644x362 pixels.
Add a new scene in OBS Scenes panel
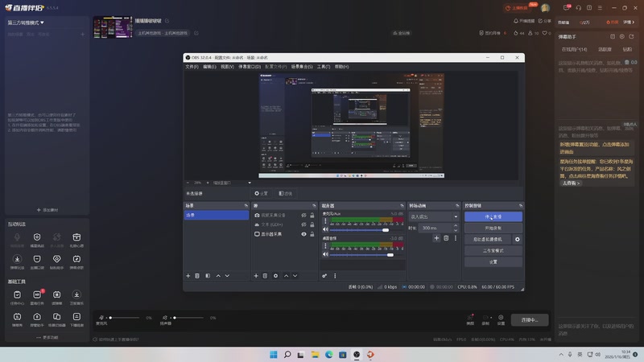[x=188, y=276]
